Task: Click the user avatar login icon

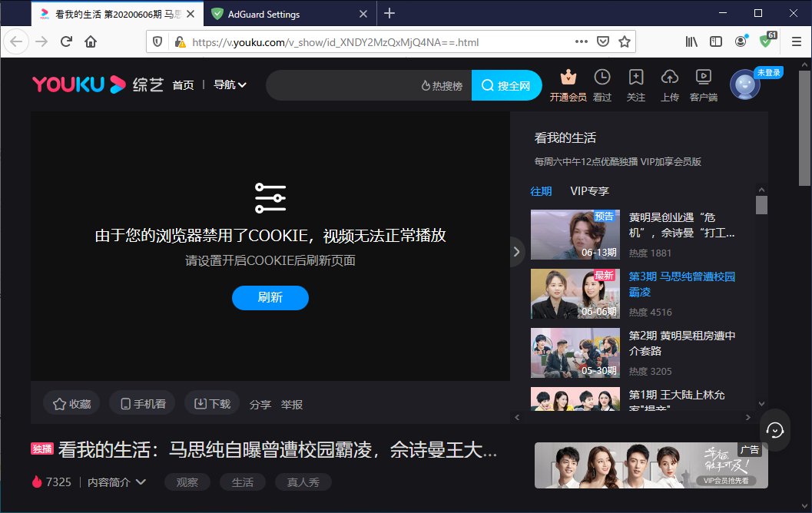Action: [x=744, y=84]
